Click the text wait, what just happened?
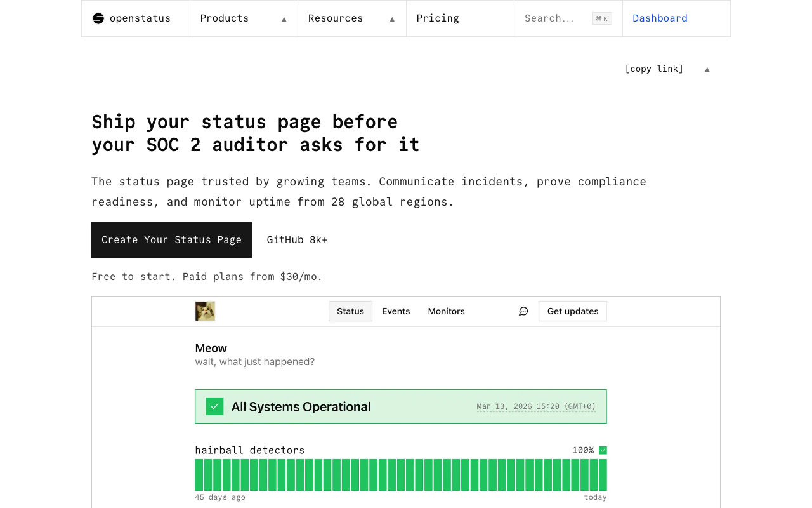The image size is (812, 508). pyautogui.click(x=255, y=362)
